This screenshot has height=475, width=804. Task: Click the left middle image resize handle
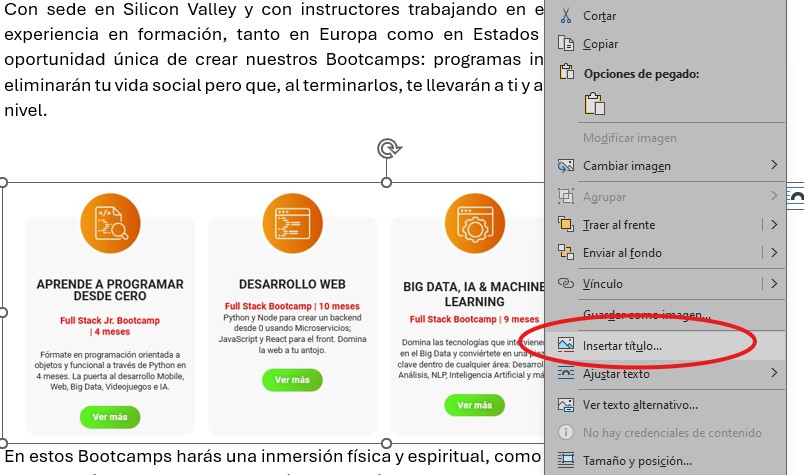2,312
